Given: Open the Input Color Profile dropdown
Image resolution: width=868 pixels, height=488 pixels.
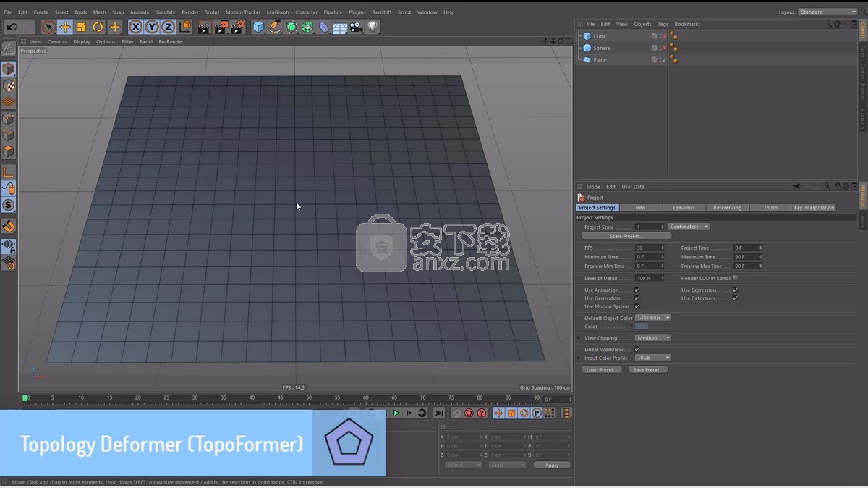Looking at the screenshot, I should (x=653, y=358).
